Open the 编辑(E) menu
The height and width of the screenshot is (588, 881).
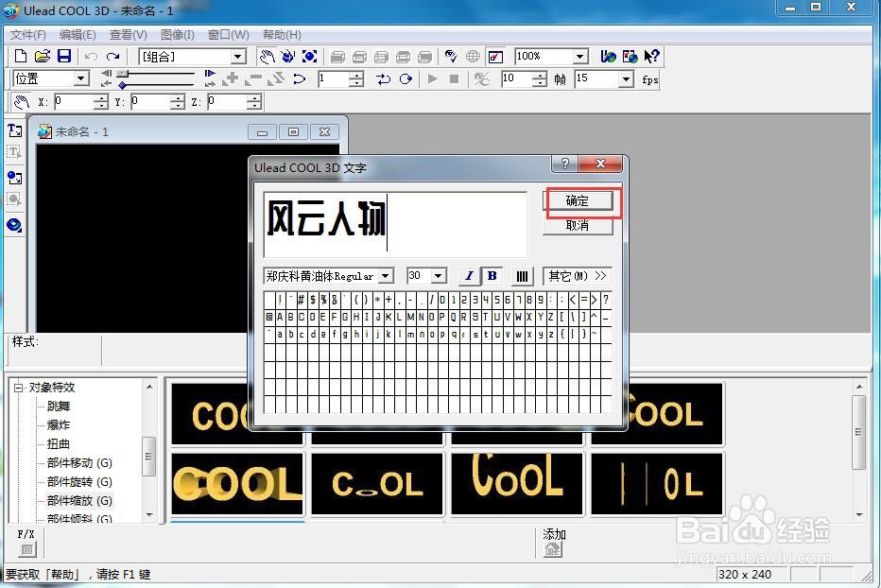[78, 35]
